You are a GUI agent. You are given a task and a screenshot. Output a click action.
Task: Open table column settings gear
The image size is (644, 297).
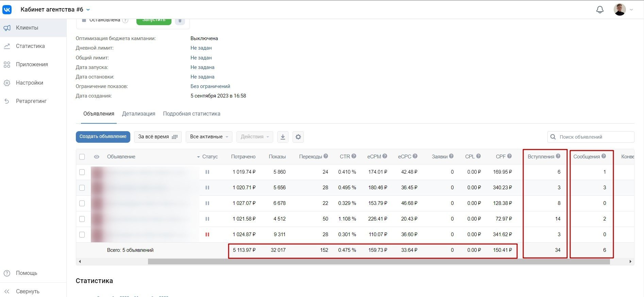(x=298, y=137)
